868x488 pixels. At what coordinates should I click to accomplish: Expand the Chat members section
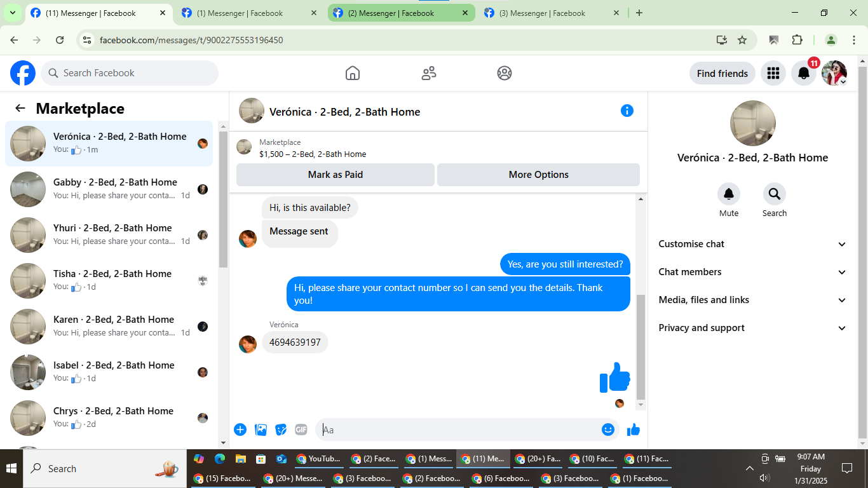click(753, 272)
